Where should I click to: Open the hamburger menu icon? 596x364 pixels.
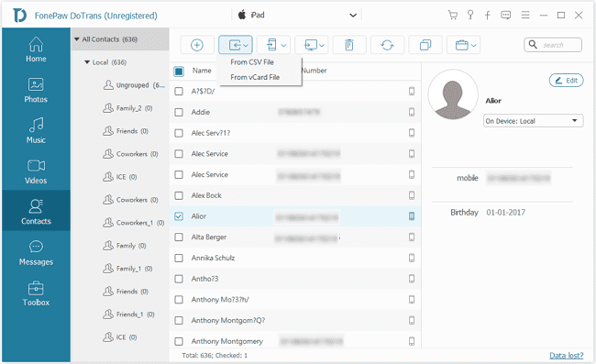525,16
